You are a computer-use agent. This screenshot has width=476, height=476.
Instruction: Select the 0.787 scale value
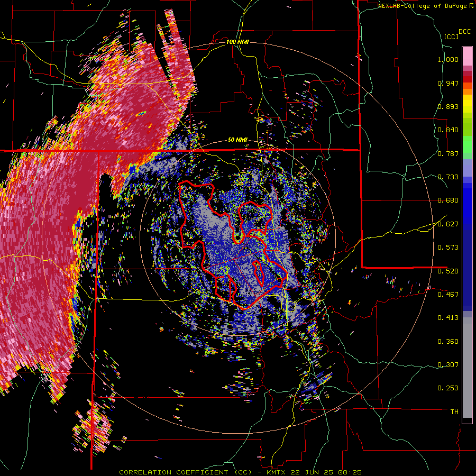pos(448,153)
